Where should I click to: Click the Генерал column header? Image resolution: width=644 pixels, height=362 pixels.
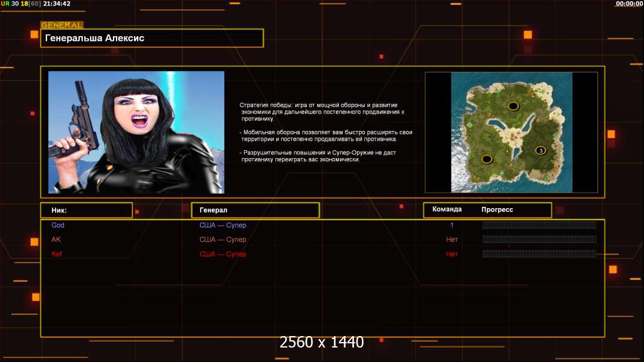coord(254,210)
